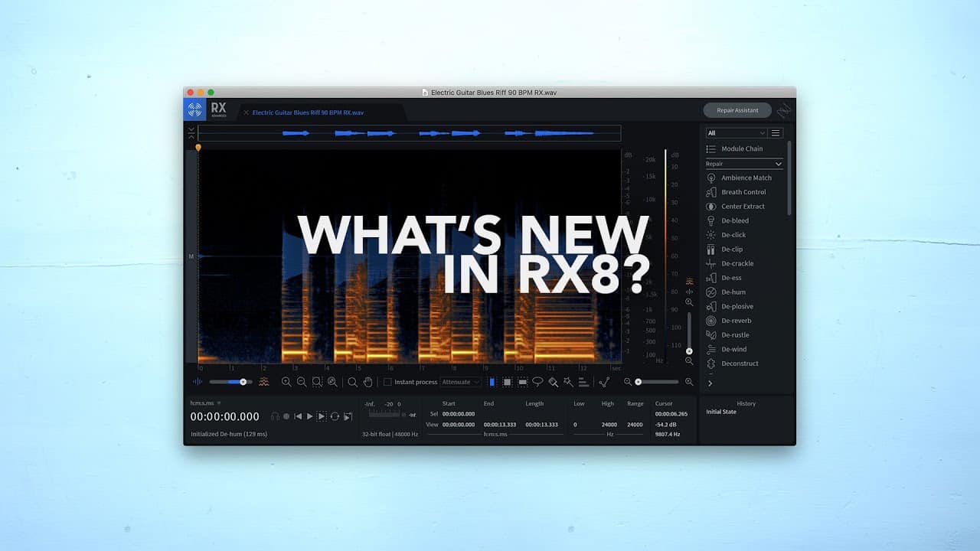980x551 pixels.
Task: Click the iZotope RX logo
Action: click(194, 109)
